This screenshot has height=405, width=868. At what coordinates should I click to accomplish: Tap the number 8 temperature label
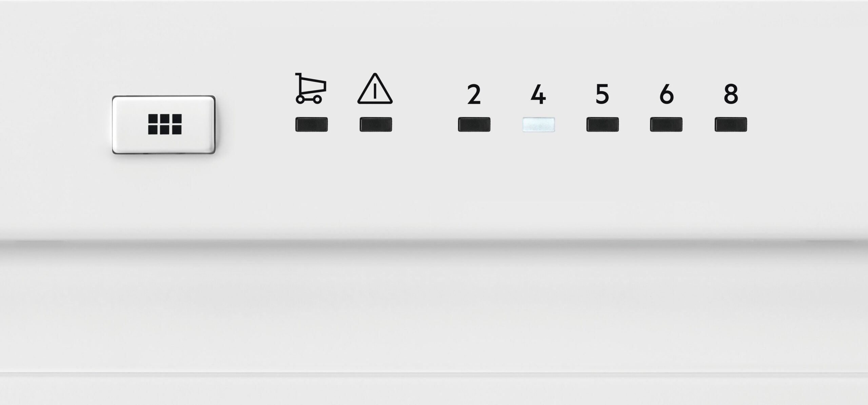point(731,94)
